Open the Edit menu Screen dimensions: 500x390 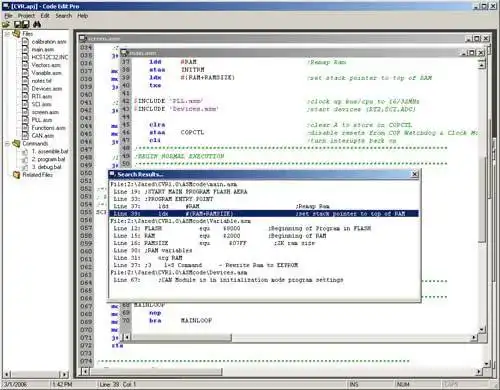point(45,16)
